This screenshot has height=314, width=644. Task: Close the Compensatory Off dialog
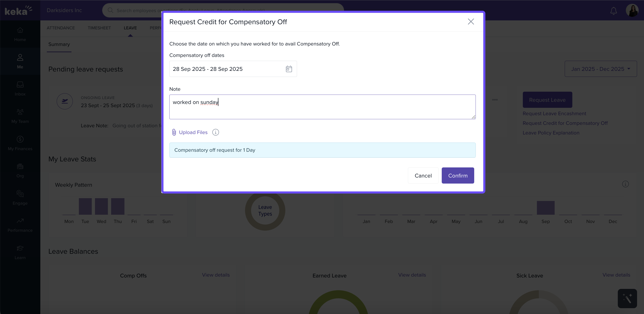coord(471,22)
